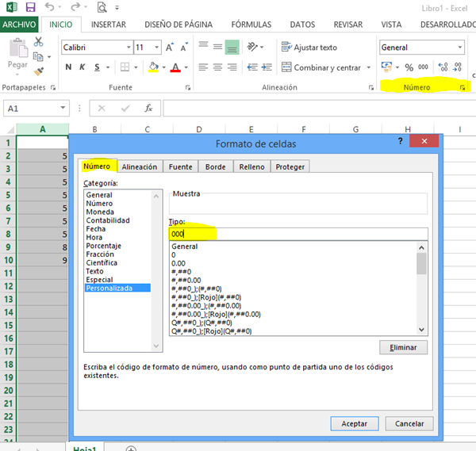Image resolution: width=476 pixels, height=451 pixels.
Task: Click the dialog help question mark
Action: pos(400,141)
